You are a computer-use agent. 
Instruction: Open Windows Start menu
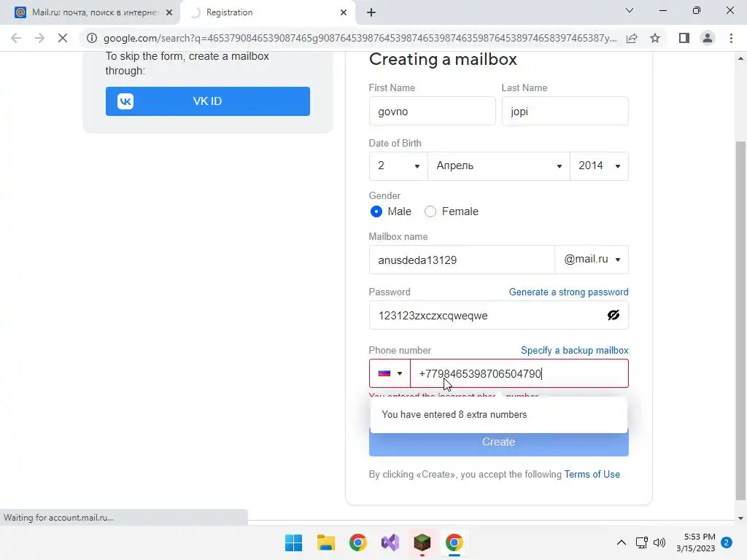coord(293,542)
